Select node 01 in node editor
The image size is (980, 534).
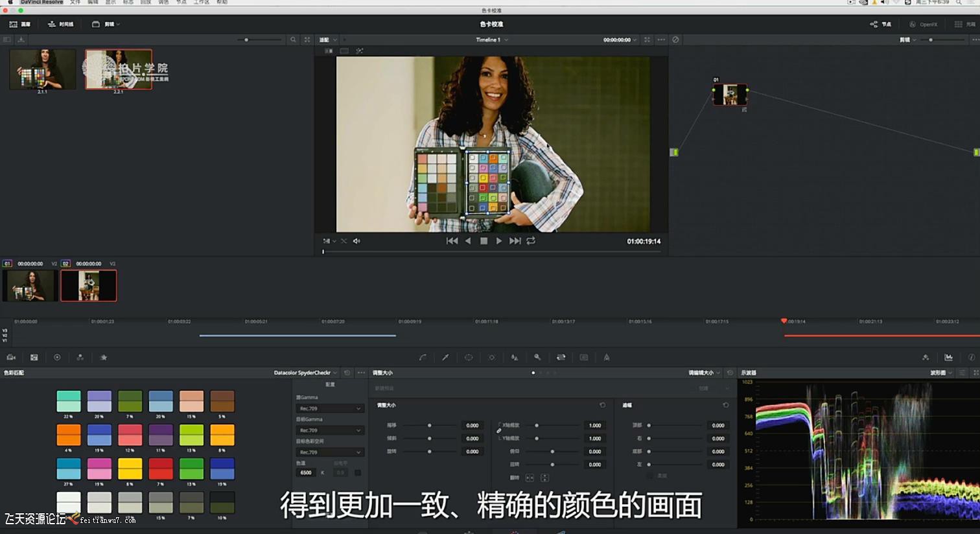click(x=730, y=95)
